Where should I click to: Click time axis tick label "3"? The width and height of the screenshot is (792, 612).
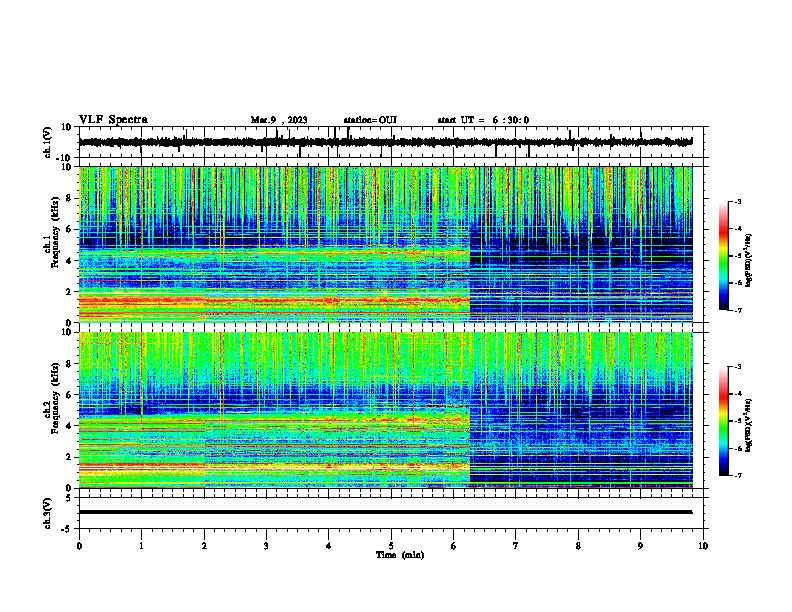point(266,546)
